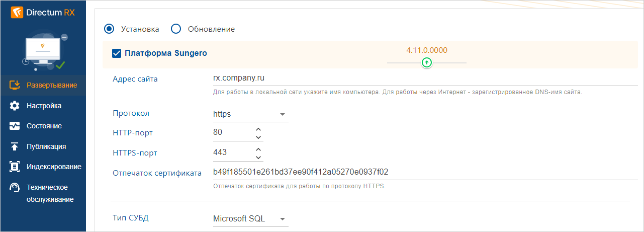The height and width of the screenshot is (232, 644).
Task: Click the Directum RX logo icon
Action: pos(17,12)
